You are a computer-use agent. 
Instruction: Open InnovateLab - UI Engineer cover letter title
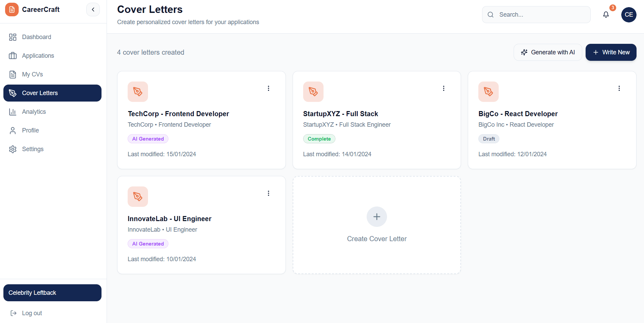[x=169, y=219]
